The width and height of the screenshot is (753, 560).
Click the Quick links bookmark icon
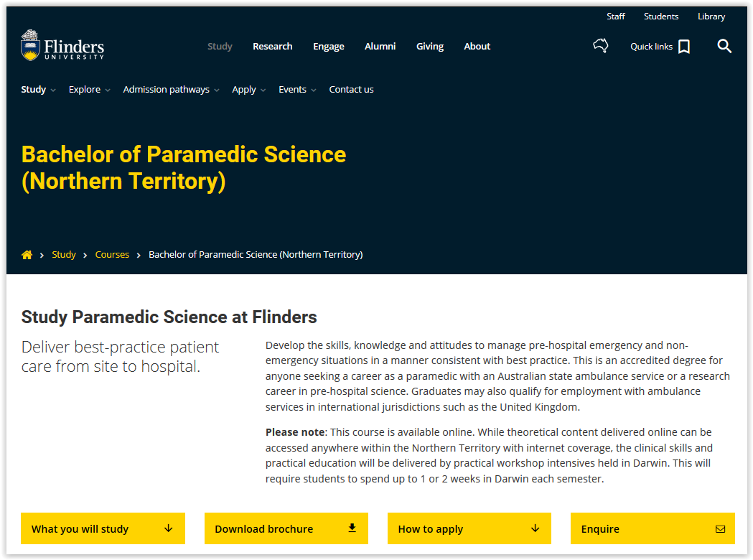(684, 47)
